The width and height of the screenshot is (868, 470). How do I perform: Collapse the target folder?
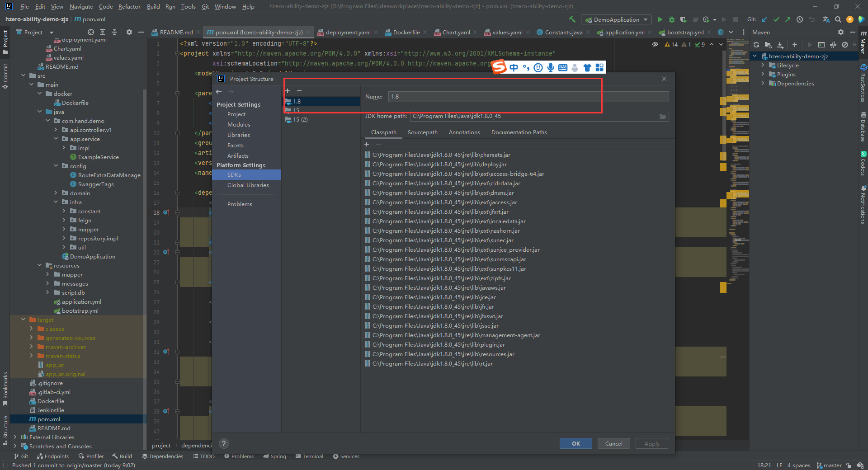[23, 320]
